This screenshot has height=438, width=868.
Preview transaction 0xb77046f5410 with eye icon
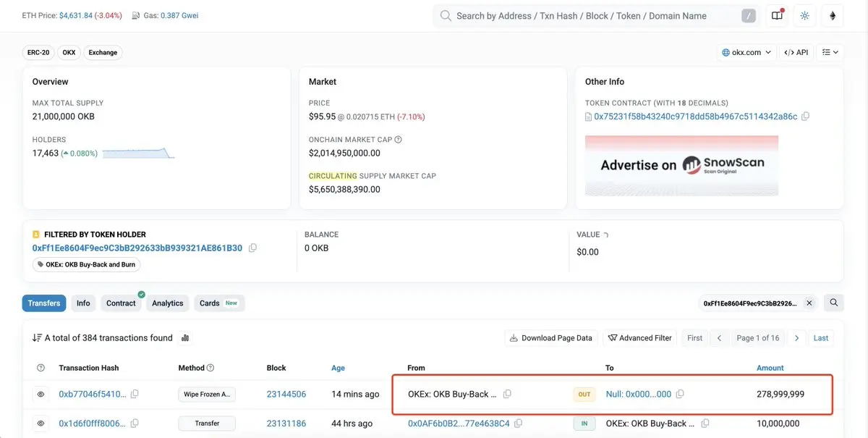pos(41,395)
